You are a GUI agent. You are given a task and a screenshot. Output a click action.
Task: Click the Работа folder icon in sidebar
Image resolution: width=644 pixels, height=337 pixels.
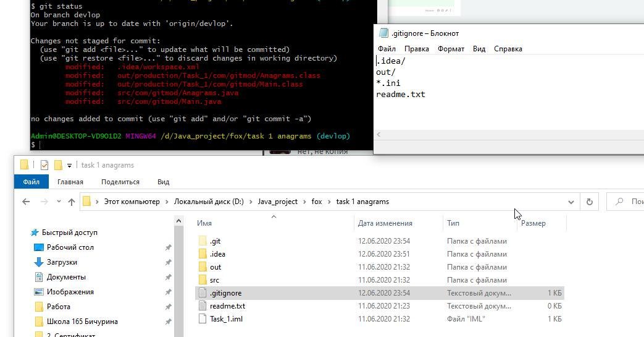pos(39,307)
